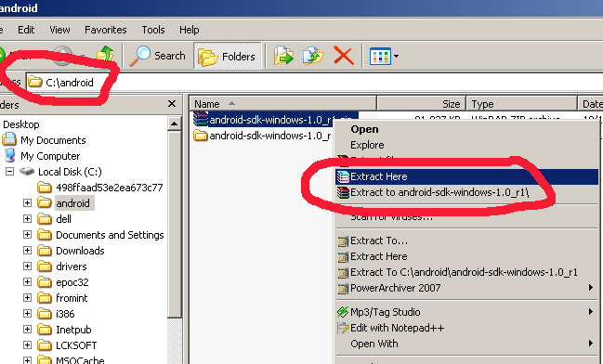Image resolution: width=603 pixels, height=364 pixels.
Task: Expand the Documents and Settings folder
Action: [x=27, y=235]
